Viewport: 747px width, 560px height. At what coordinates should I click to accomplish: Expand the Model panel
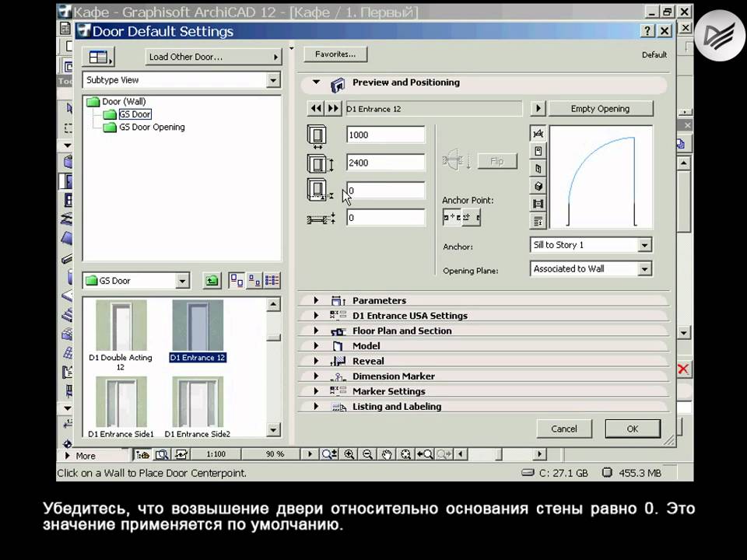click(x=315, y=345)
